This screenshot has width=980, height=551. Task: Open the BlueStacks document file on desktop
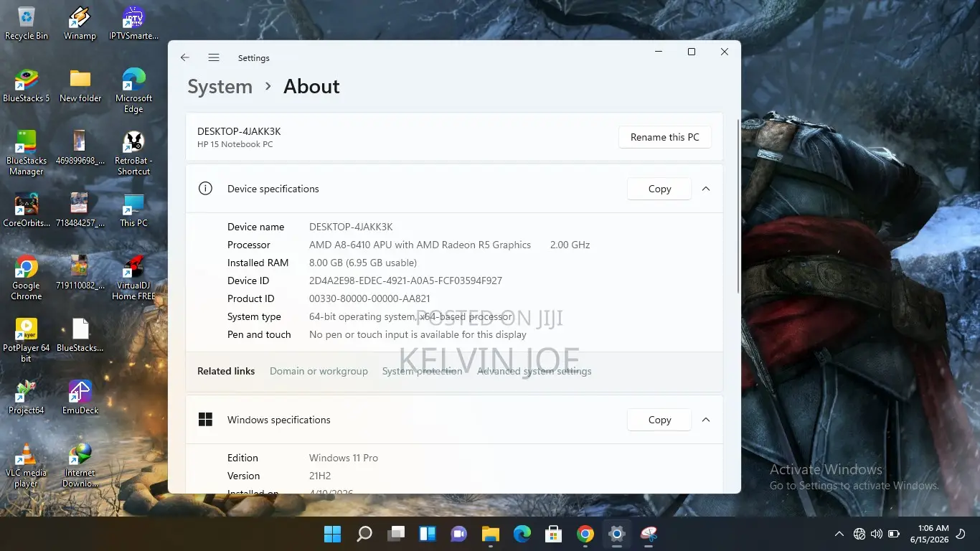pyautogui.click(x=80, y=335)
